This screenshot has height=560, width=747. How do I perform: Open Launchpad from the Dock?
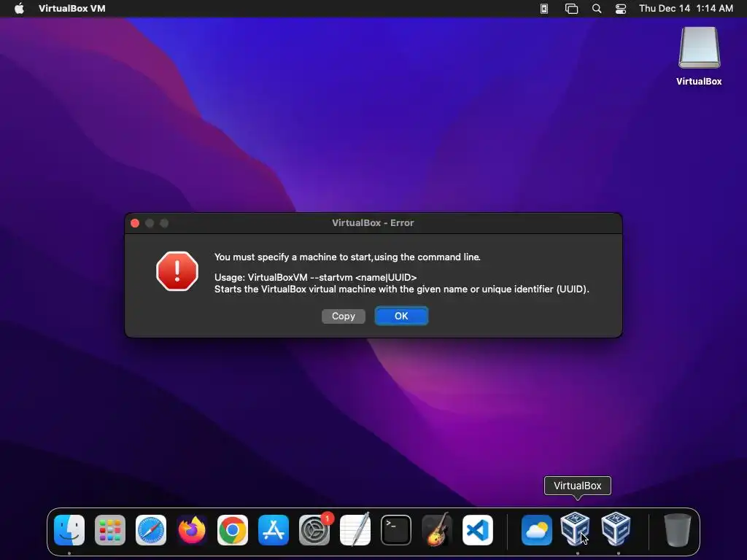(110, 530)
